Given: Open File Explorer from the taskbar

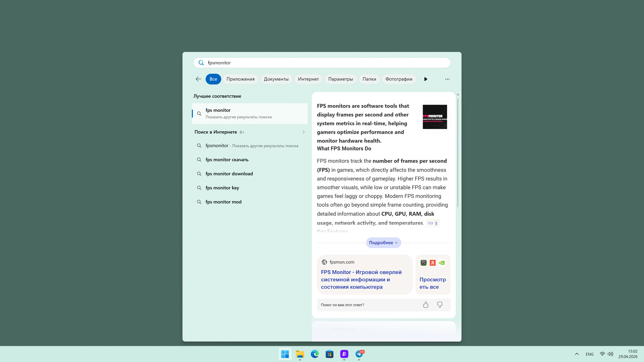Looking at the screenshot, I should (x=300, y=354).
